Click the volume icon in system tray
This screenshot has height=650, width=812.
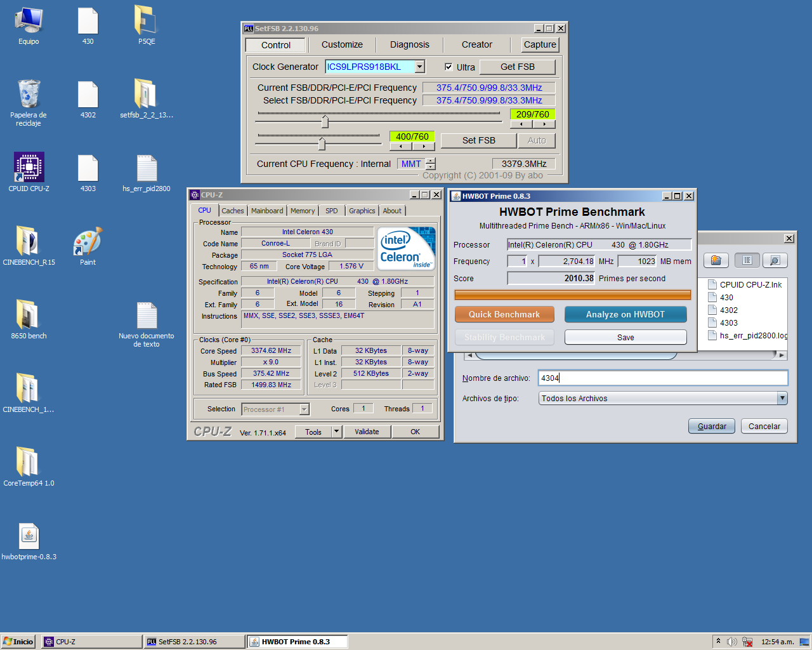pos(731,642)
